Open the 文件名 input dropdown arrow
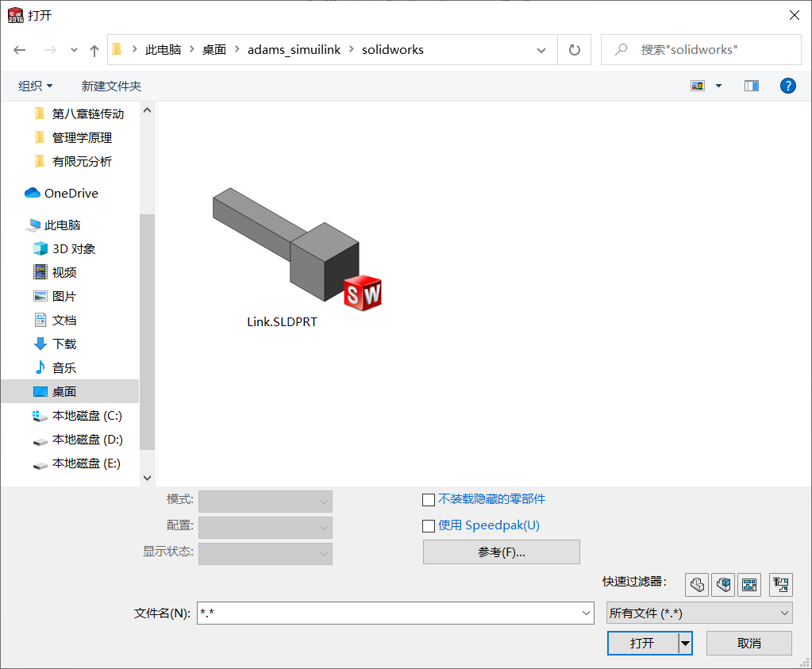Image resolution: width=812 pixels, height=669 pixels. tap(585, 613)
